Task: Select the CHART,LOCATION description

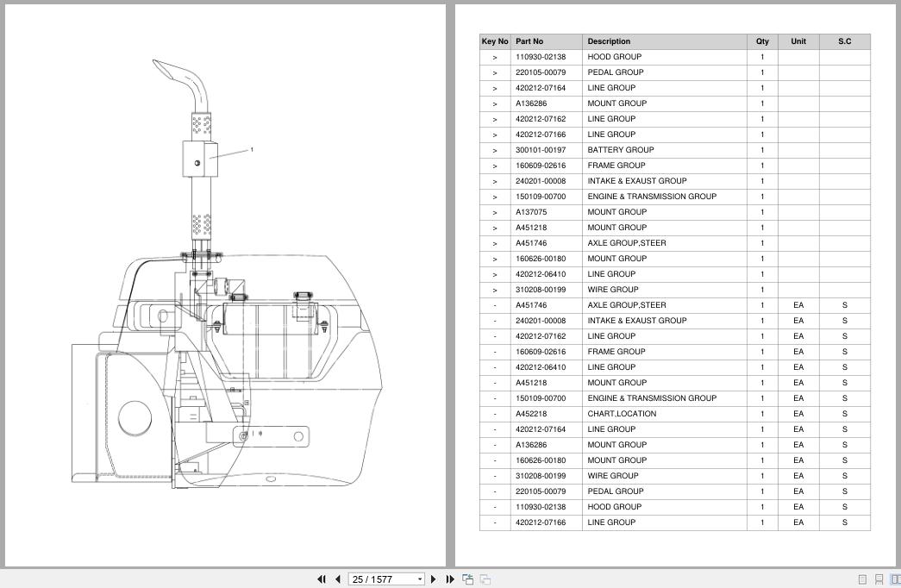Action: [622, 414]
